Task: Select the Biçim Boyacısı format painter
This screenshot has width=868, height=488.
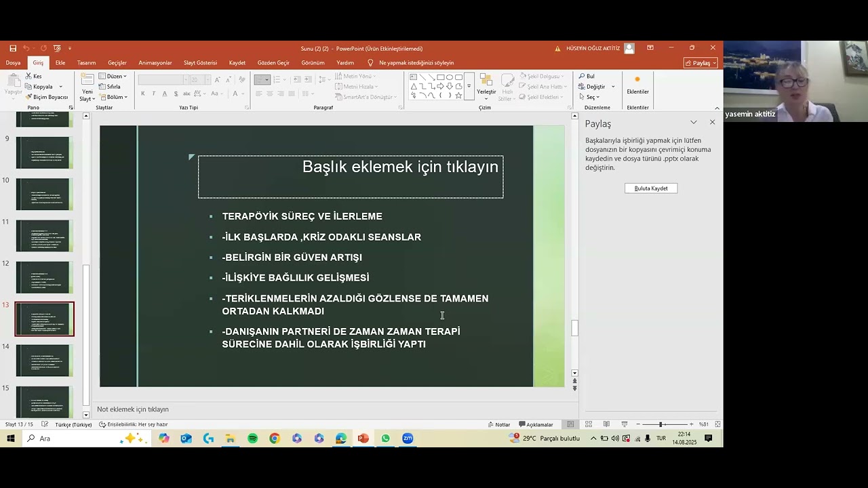Action: pyautogui.click(x=47, y=97)
